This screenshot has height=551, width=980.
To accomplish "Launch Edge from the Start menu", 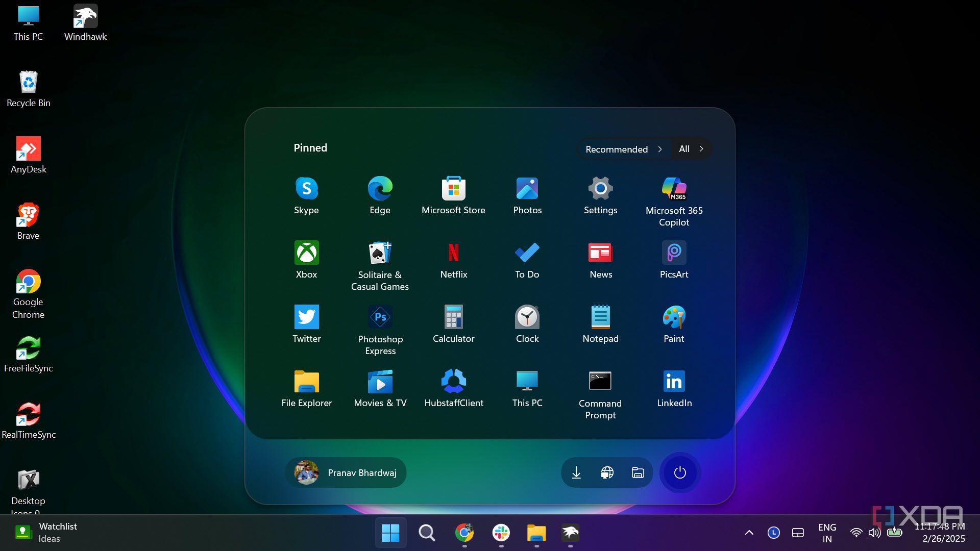I will (x=380, y=196).
